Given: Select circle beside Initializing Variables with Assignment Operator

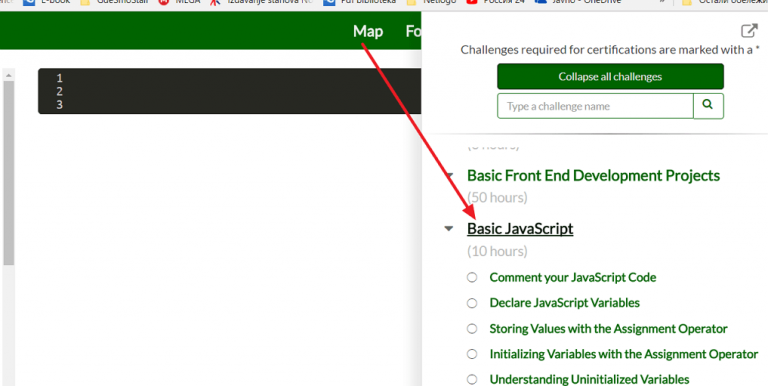Looking at the screenshot, I should 472,354.
